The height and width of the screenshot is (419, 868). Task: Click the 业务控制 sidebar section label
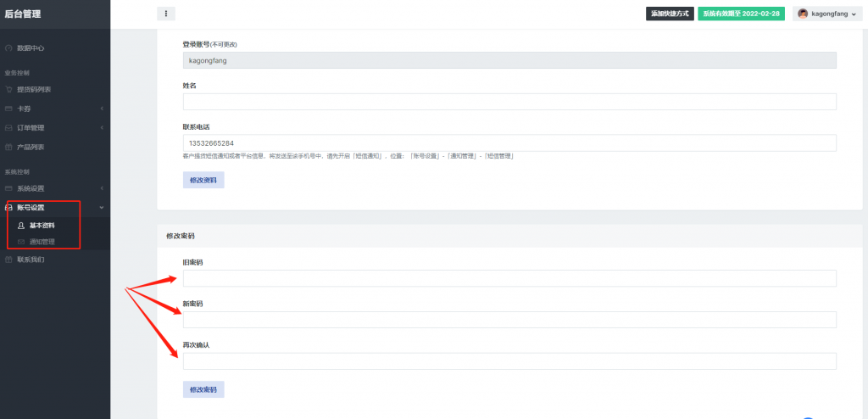click(x=17, y=73)
